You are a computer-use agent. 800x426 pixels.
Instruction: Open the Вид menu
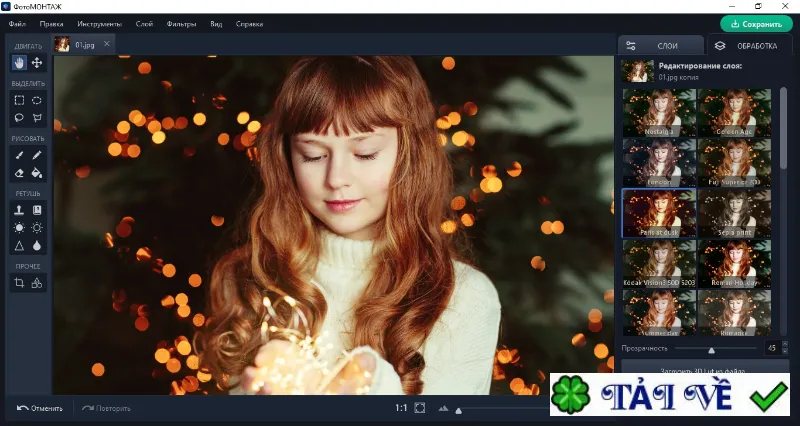(x=216, y=24)
